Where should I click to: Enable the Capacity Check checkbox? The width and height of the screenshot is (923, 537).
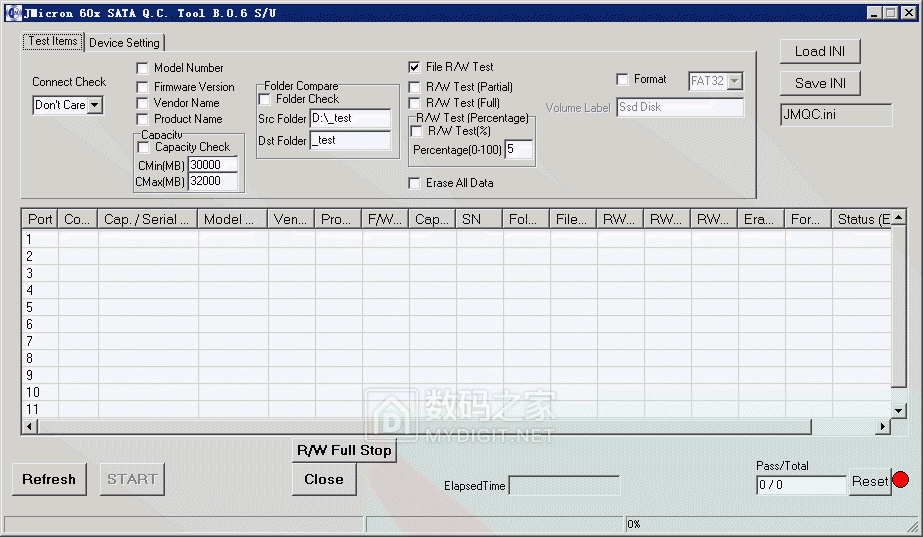[x=143, y=147]
